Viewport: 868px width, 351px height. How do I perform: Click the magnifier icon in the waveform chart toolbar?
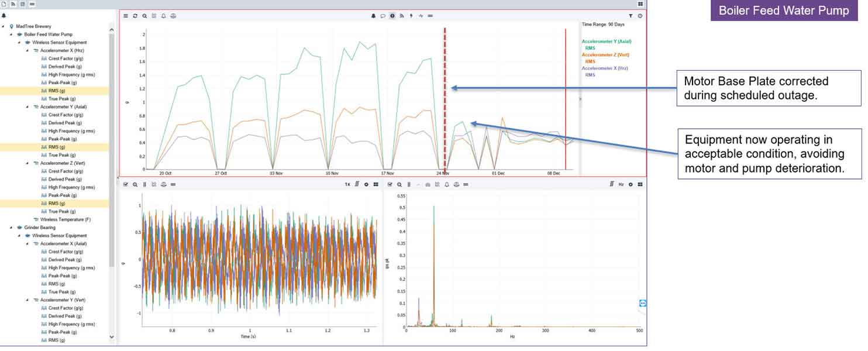pyautogui.click(x=135, y=184)
